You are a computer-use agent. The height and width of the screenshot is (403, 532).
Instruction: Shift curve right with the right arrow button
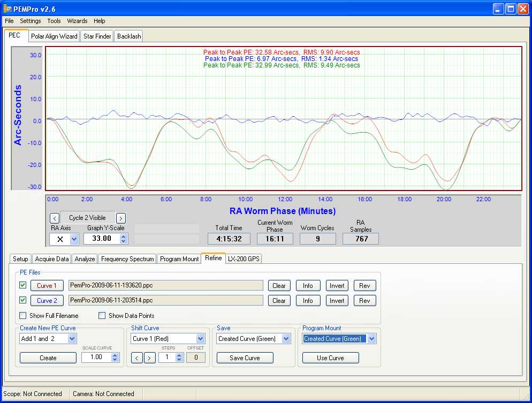[x=150, y=358]
